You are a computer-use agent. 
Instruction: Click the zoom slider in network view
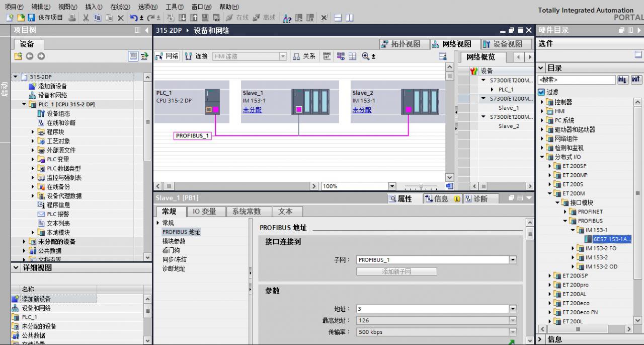tap(421, 186)
